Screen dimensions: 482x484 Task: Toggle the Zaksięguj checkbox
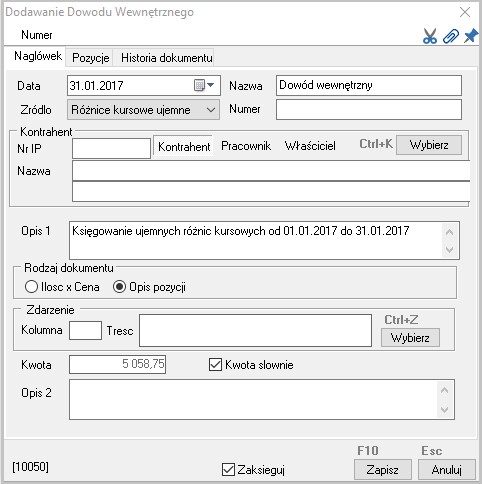point(228,470)
